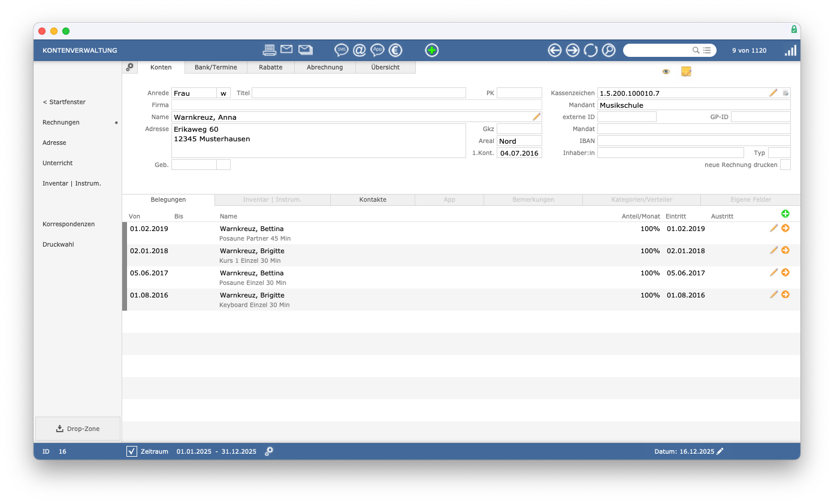Image resolution: width=834 pixels, height=504 pixels.
Task: Add new record with green plus toolbar icon
Action: coord(431,50)
